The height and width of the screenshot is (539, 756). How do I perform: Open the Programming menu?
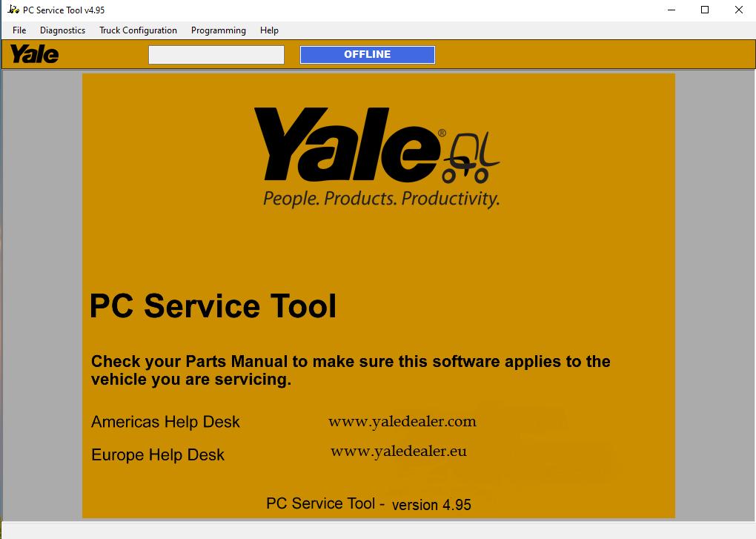pos(219,30)
